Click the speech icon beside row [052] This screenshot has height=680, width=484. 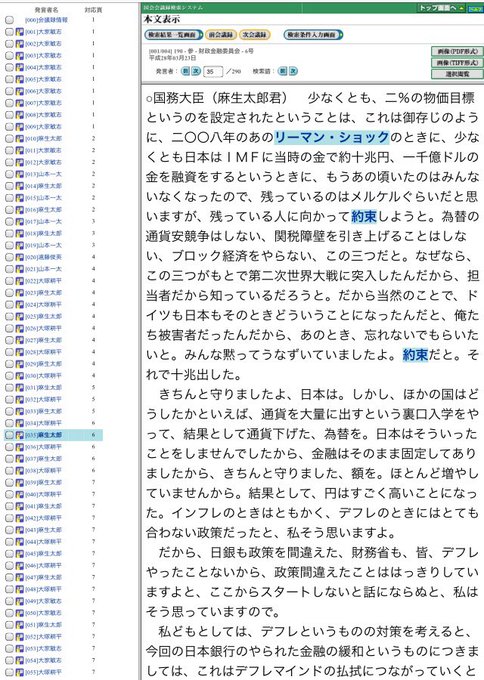tap(20, 636)
